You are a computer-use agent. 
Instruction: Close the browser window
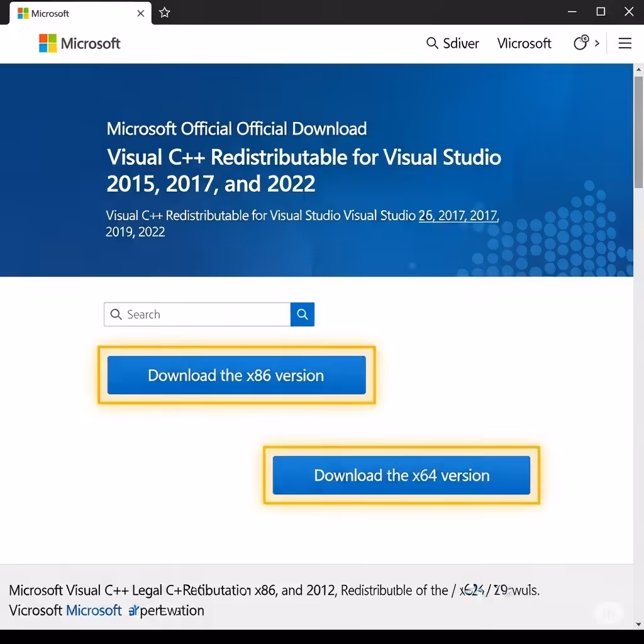(629, 12)
